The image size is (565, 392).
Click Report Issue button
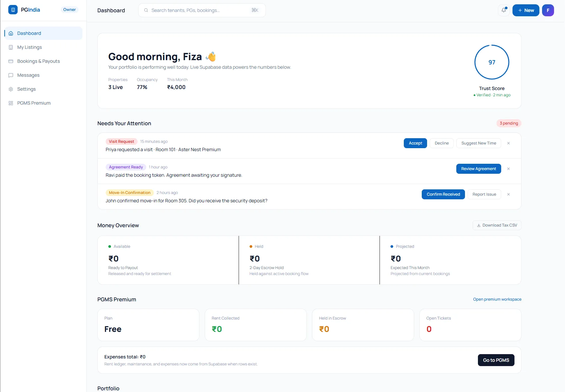tap(484, 194)
